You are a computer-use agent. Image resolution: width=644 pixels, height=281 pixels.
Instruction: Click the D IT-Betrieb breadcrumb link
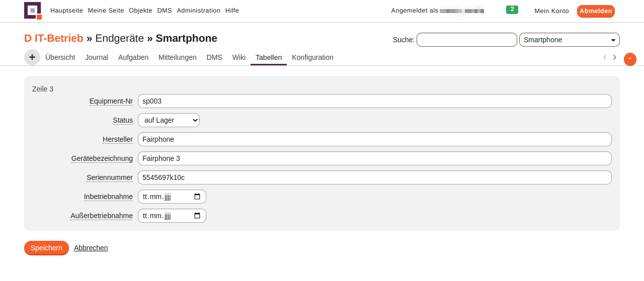coord(54,38)
